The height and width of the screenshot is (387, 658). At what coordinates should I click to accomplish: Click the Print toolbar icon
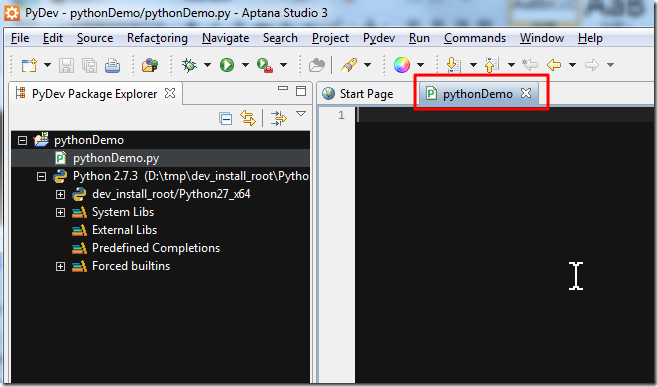point(112,65)
